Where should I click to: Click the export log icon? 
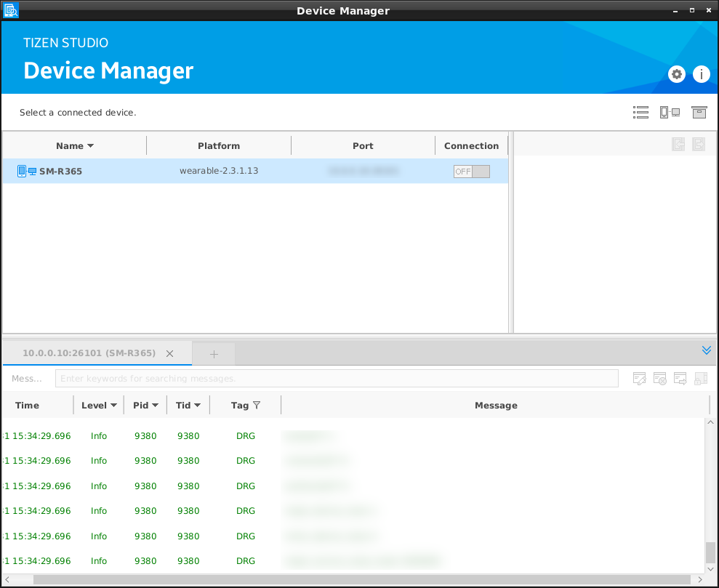pos(680,379)
